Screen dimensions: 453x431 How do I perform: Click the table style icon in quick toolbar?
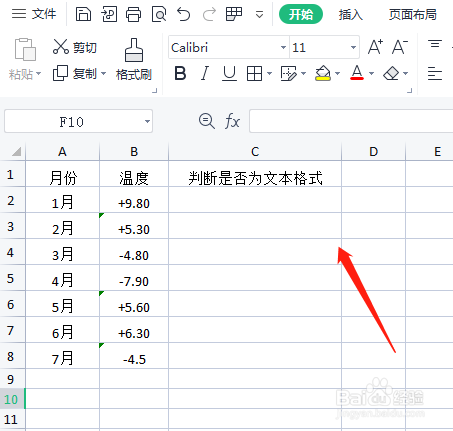(234, 14)
